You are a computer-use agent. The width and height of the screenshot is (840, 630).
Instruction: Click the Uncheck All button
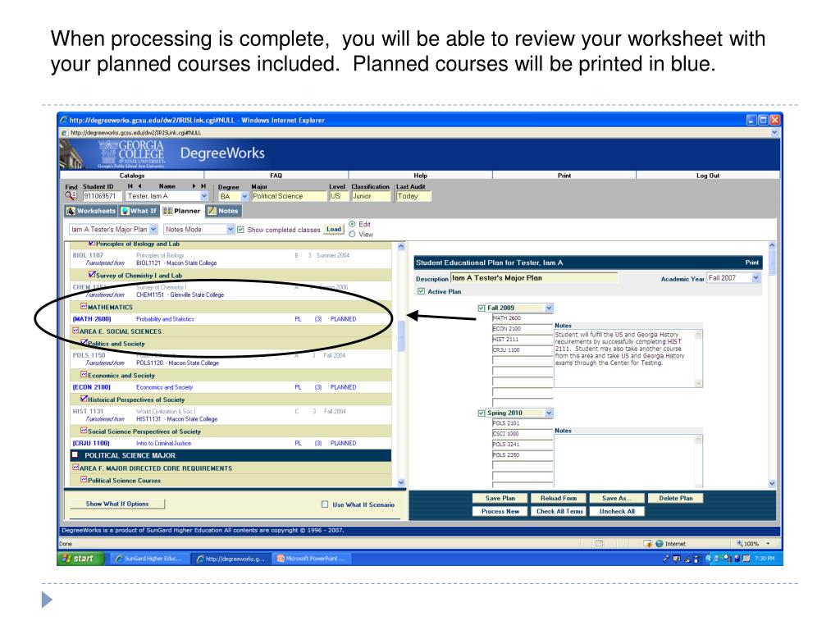click(x=617, y=512)
